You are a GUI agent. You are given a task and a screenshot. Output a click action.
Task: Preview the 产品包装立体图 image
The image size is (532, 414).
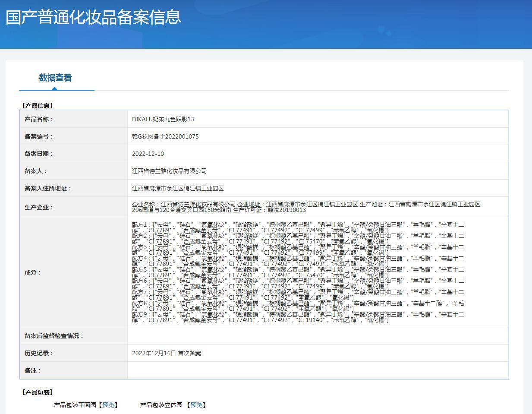click(196, 405)
